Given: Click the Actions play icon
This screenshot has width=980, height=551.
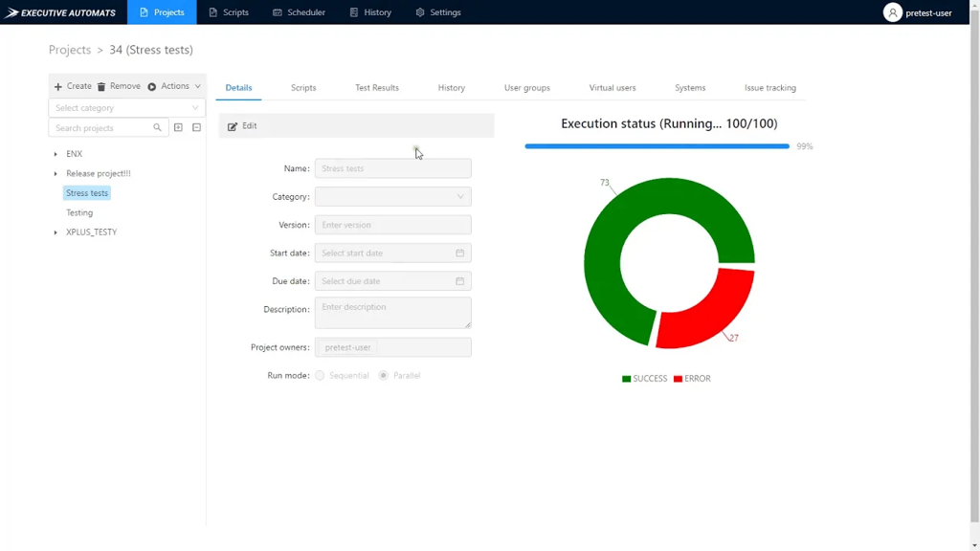Looking at the screenshot, I should click(152, 86).
